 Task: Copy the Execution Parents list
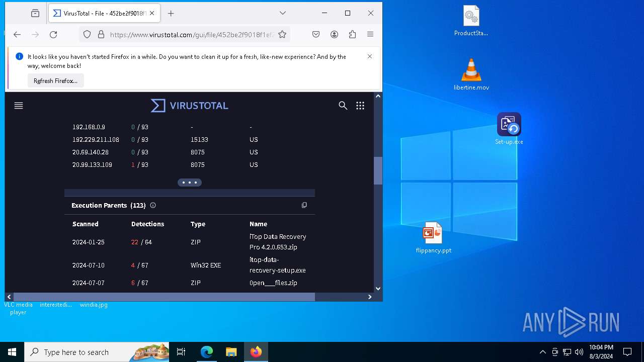click(x=304, y=205)
